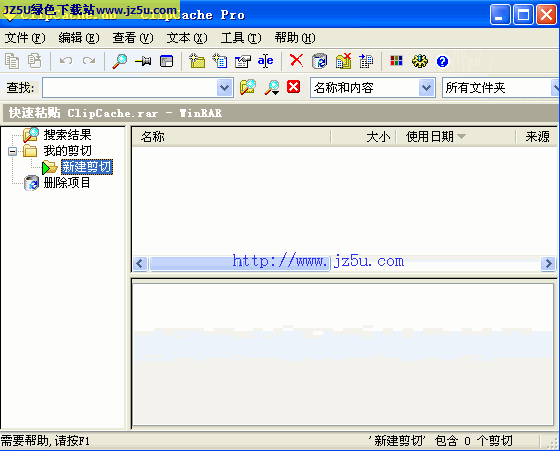
Task: Open the 文本(X) menu
Action: pyautogui.click(x=187, y=38)
